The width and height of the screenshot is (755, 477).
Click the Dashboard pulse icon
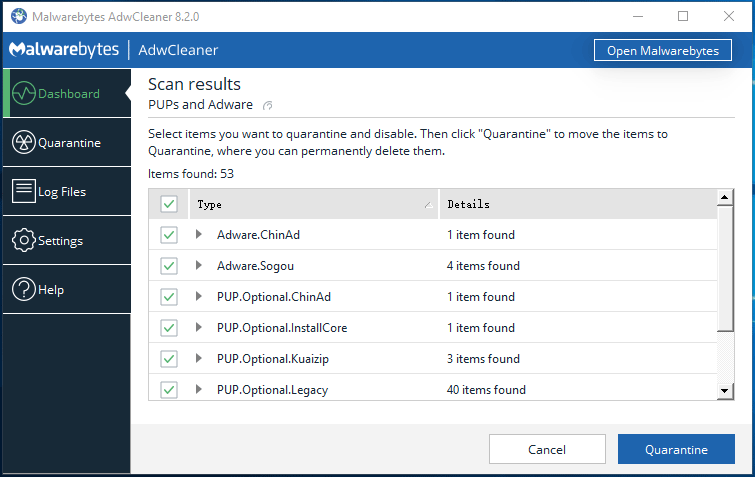[24, 93]
